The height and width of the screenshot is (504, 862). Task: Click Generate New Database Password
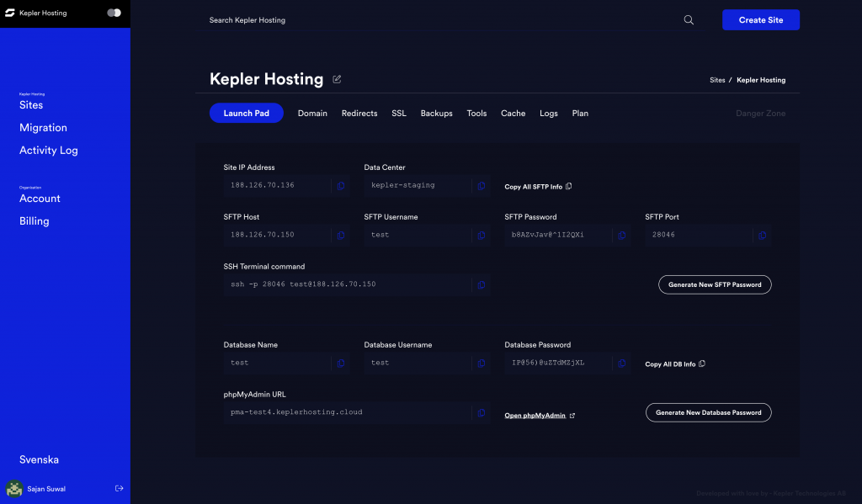point(709,413)
